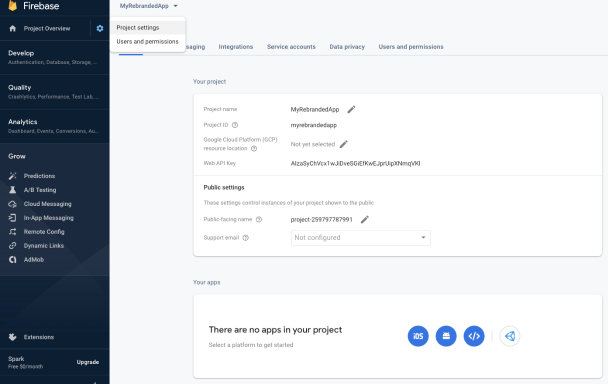Edit project name with pencil icon

[351, 109]
